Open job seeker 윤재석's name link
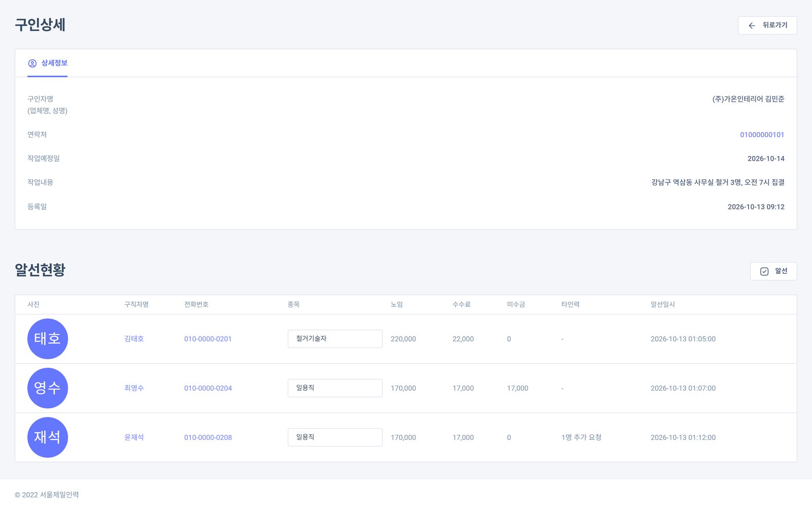The height and width of the screenshot is (508, 812). 134,437
